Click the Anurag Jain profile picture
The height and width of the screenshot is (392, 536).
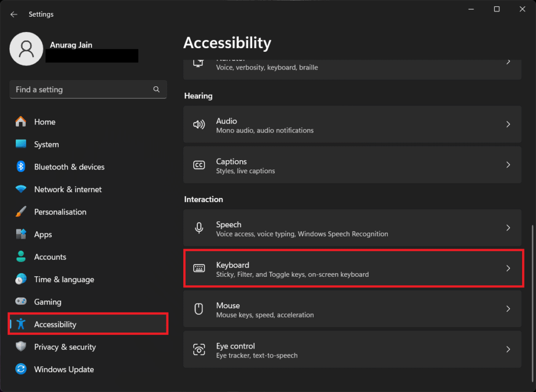[26, 49]
